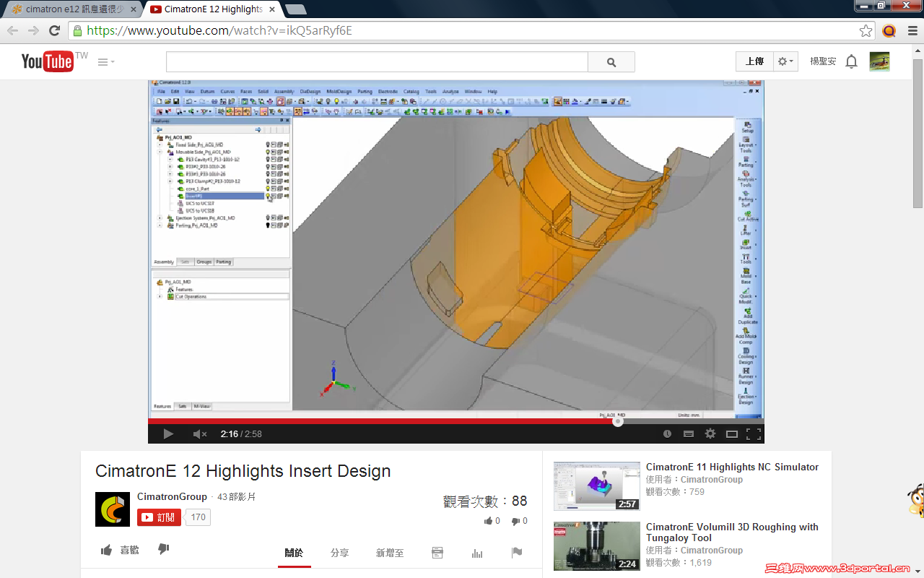Toggle visibility bulb for Parting_Prj row

click(268, 225)
